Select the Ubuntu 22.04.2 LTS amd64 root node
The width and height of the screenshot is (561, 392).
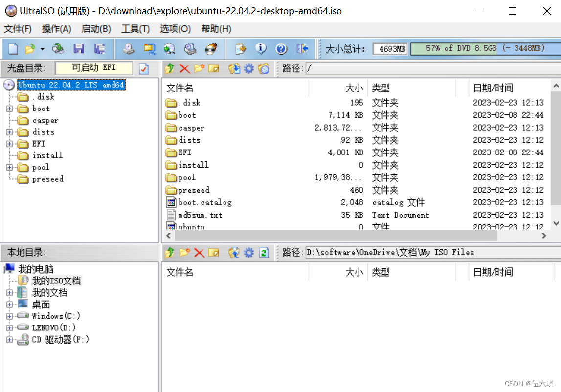tap(71, 85)
